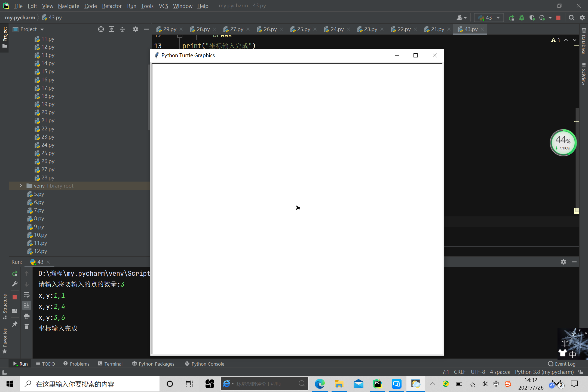Viewport: 588px width, 392px height.
Task: Open the Terminal tool window
Action: [x=110, y=364]
